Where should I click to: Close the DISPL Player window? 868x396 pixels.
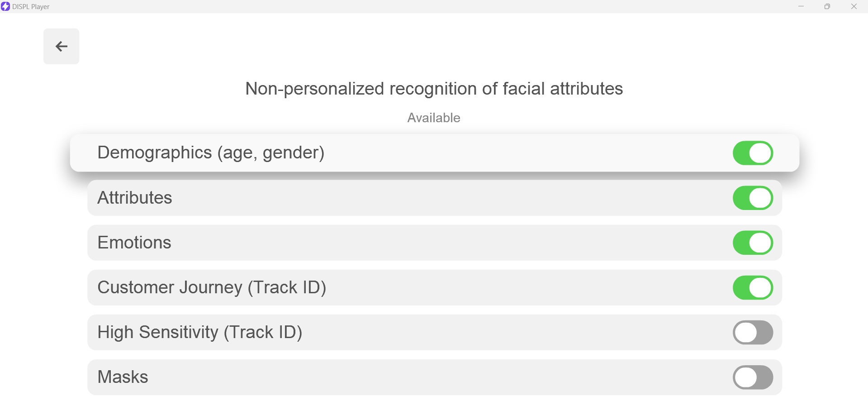(x=854, y=6)
